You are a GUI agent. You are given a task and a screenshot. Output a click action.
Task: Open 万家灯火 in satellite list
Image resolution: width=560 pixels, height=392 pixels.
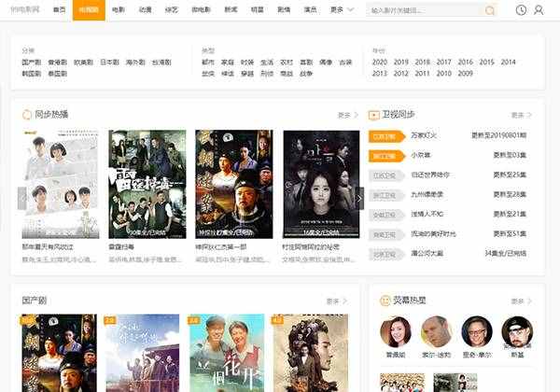pos(424,135)
